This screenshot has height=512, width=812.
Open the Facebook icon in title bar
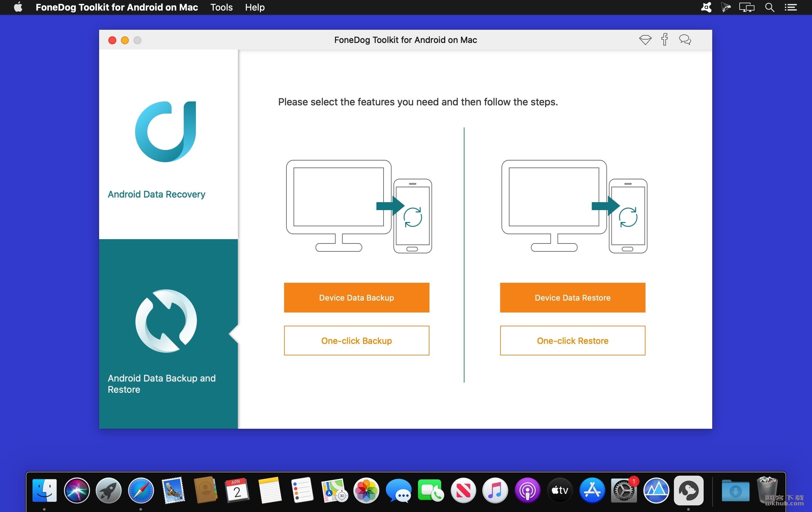[665, 39]
